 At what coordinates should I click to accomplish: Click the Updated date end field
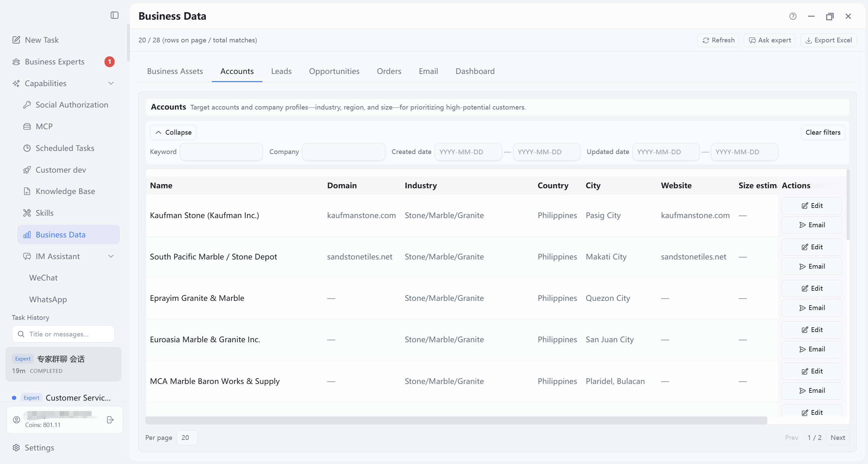click(x=744, y=152)
